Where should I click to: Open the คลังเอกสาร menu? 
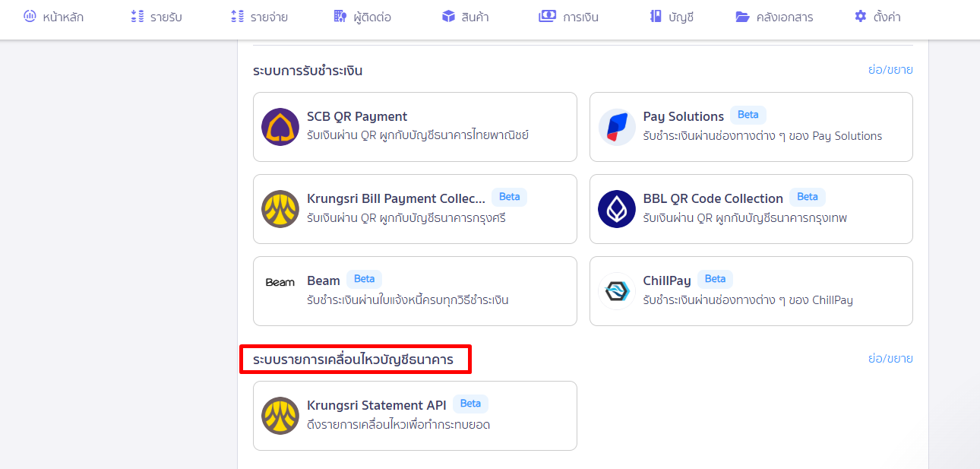click(775, 17)
